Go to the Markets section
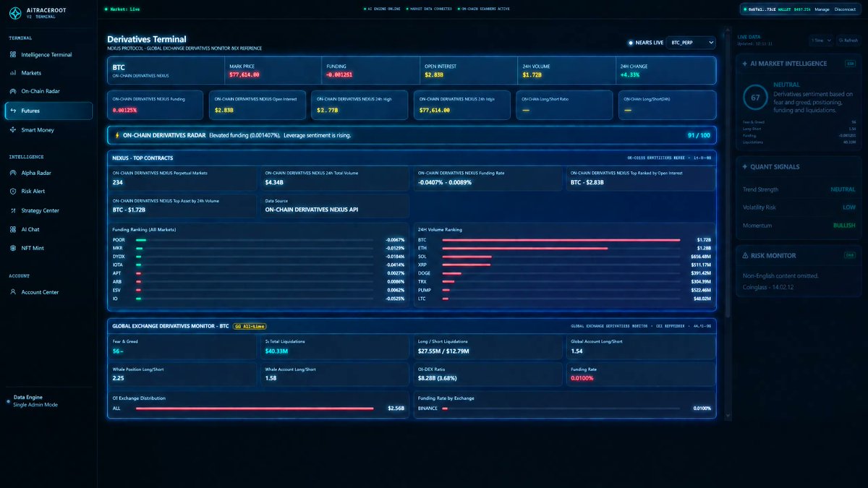 (48, 73)
